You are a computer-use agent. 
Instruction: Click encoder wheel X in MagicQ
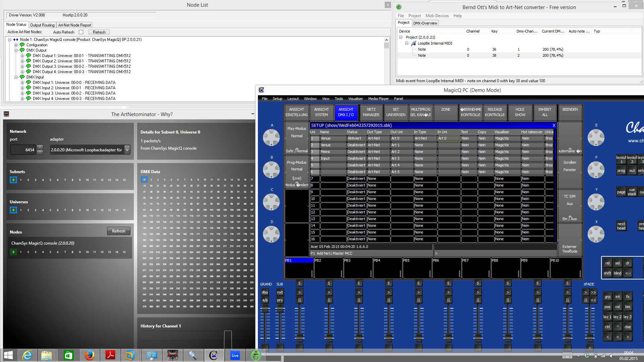[x=596, y=234]
